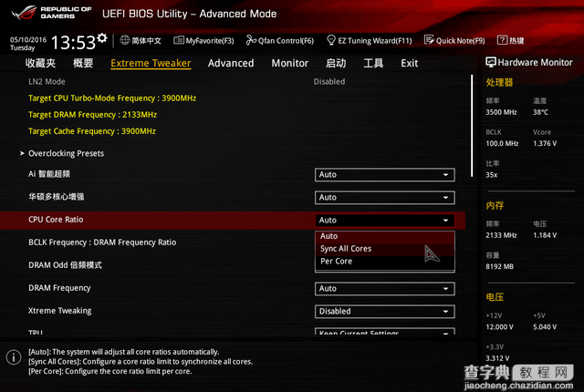Open the 华硕多核心增强 dropdown

(385, 198)
